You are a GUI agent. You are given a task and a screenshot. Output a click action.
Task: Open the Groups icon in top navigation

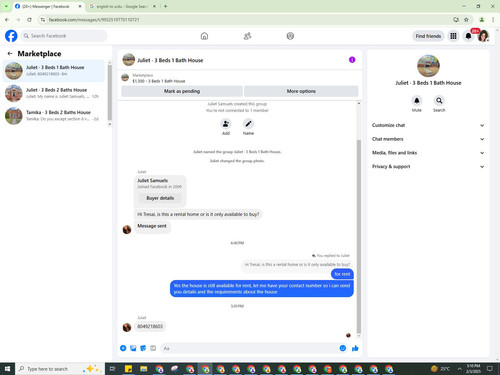(x=290, y=36)
